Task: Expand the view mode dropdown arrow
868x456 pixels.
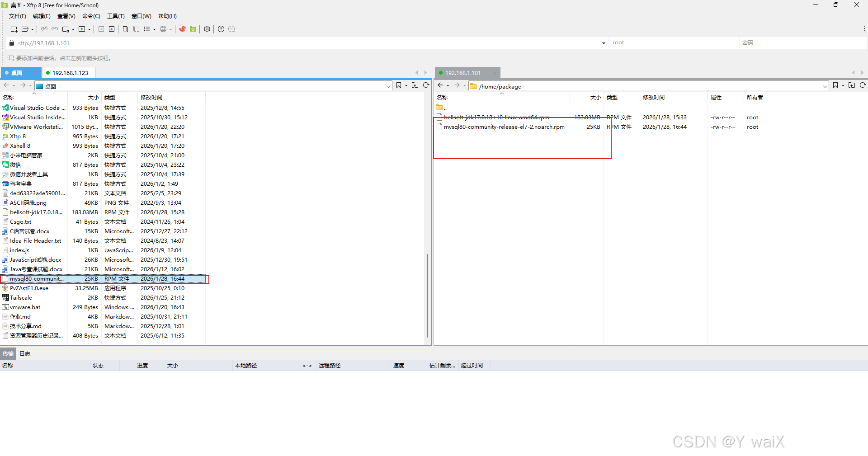Action: pos(155,29)
